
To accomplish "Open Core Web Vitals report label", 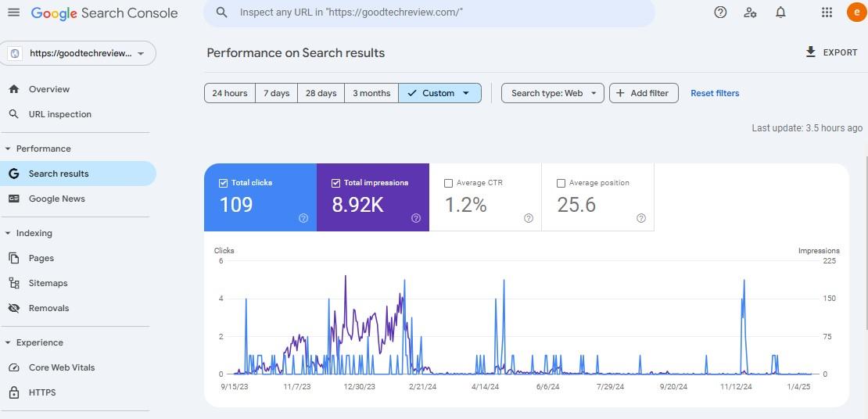I will [x=62, y=367].
